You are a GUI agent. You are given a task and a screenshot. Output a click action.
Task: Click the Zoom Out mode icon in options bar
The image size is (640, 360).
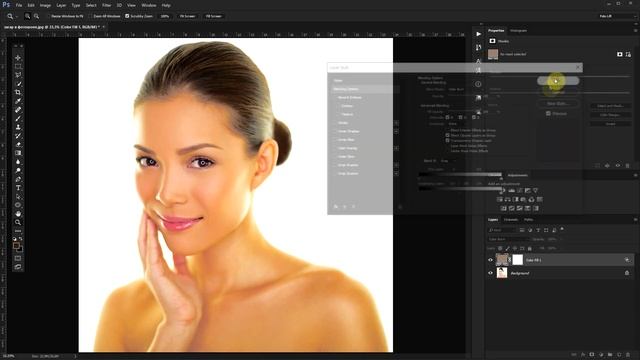pos(36,16)
